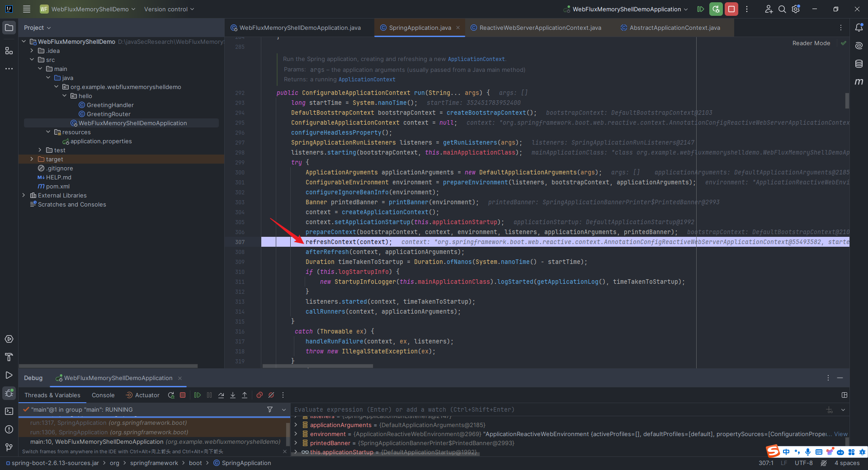Open the Project tool window icon
868x470 pixels.
point(9,28)
